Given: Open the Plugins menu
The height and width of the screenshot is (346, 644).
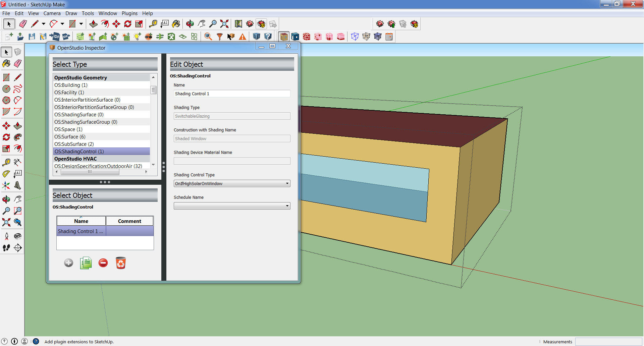Looking at the screenshot, I should pos(129,13).
